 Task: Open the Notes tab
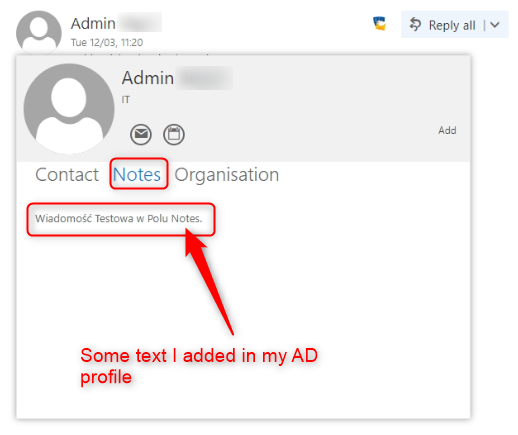(x=137, y=174)
